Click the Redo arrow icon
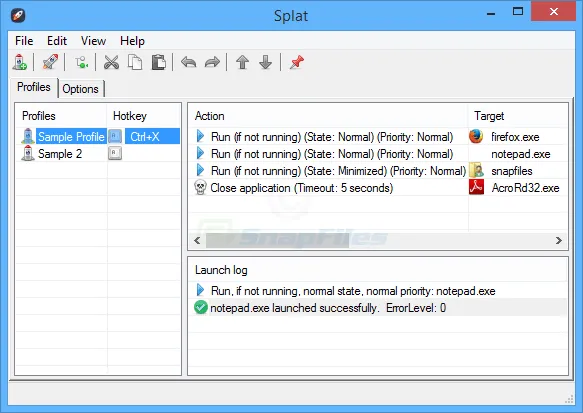 (212, 62)
